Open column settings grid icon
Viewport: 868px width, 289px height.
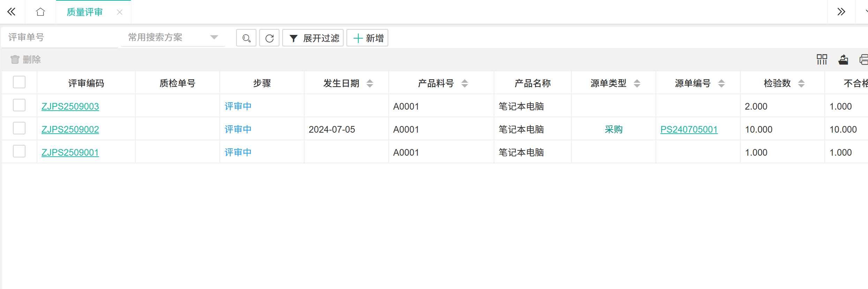tap(822, 60)
